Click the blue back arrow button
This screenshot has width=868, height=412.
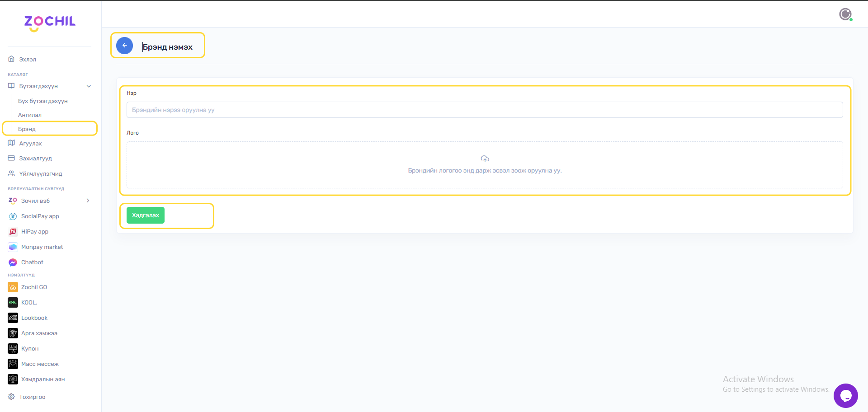coord(124,46)
